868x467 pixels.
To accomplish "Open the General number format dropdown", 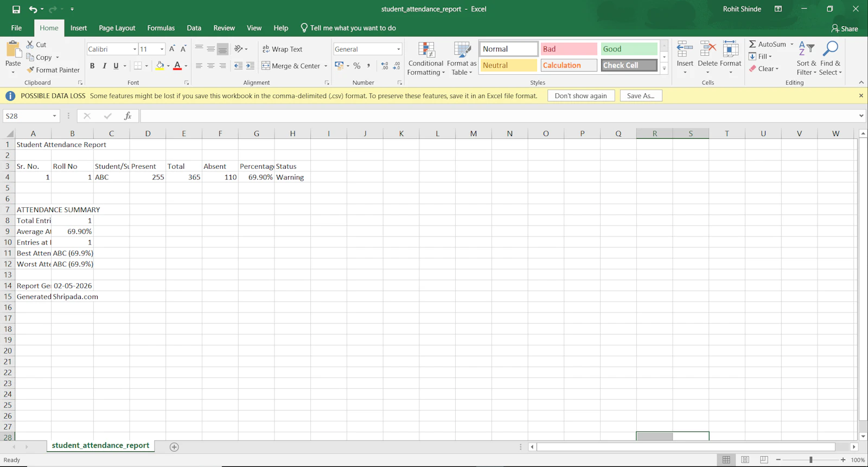I will pyautogui.click(x=399, y=49).
